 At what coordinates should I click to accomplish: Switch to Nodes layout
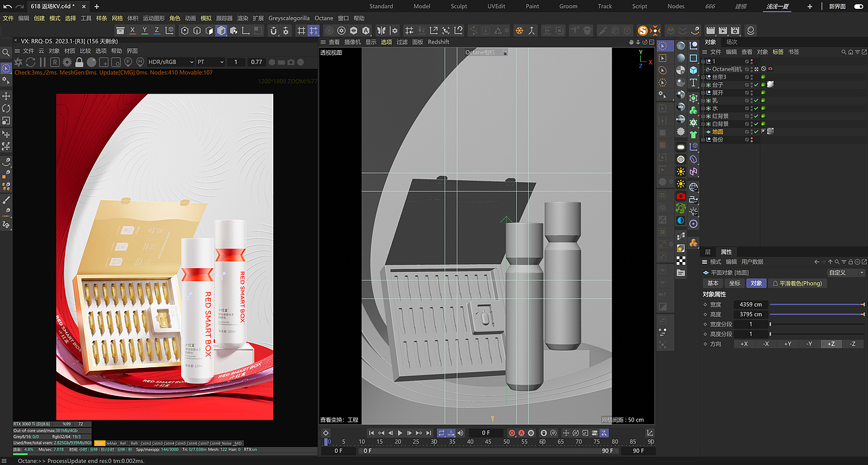(x=676, y=6)
